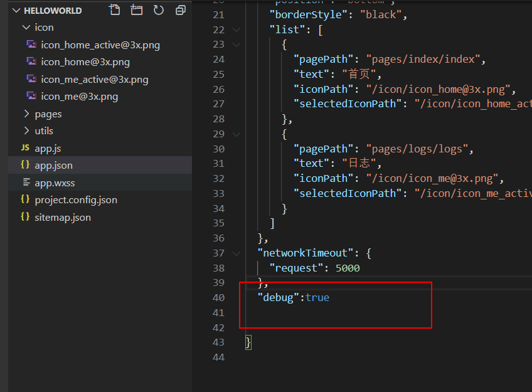Fold the object starting at line 23
Image resolution: width=532 pixels, height=392 pixels.
[237, 45]
